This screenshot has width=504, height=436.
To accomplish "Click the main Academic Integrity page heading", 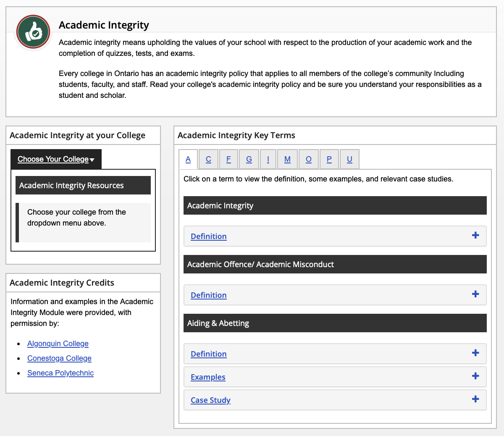I will point(104,25).
